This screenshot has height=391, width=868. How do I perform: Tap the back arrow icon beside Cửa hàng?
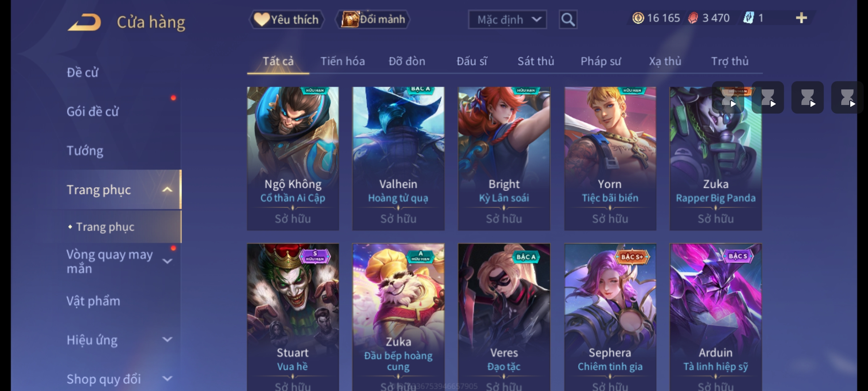click(84, 22)
